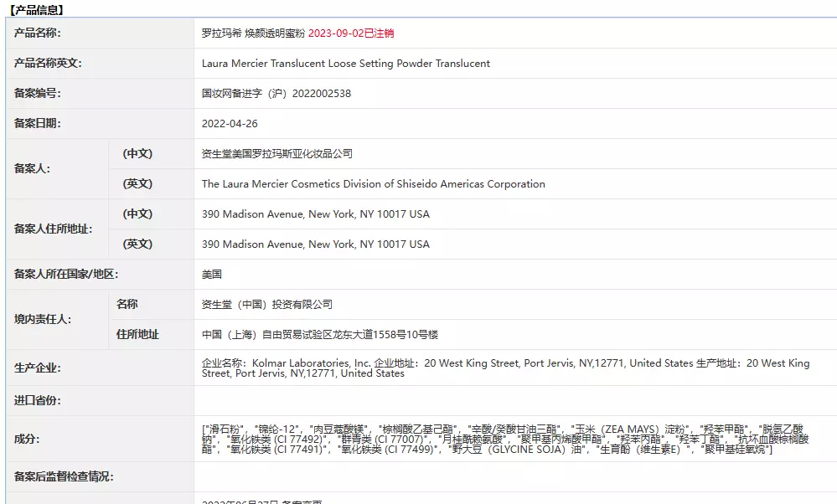Click the (英文) sublabel beside The Laura Mercier Cosmetics Division

pos(137,183)
